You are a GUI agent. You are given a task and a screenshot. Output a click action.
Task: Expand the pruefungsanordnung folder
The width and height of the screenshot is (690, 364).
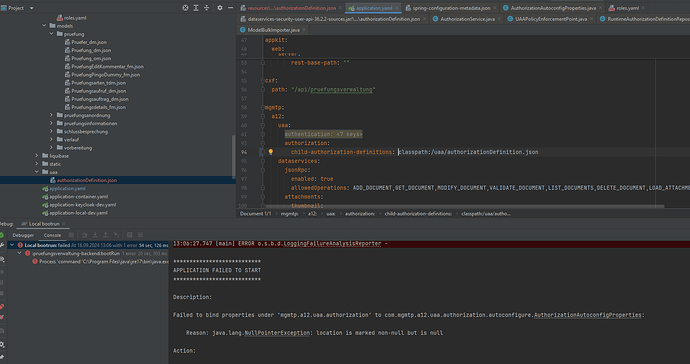pos(51,115)
